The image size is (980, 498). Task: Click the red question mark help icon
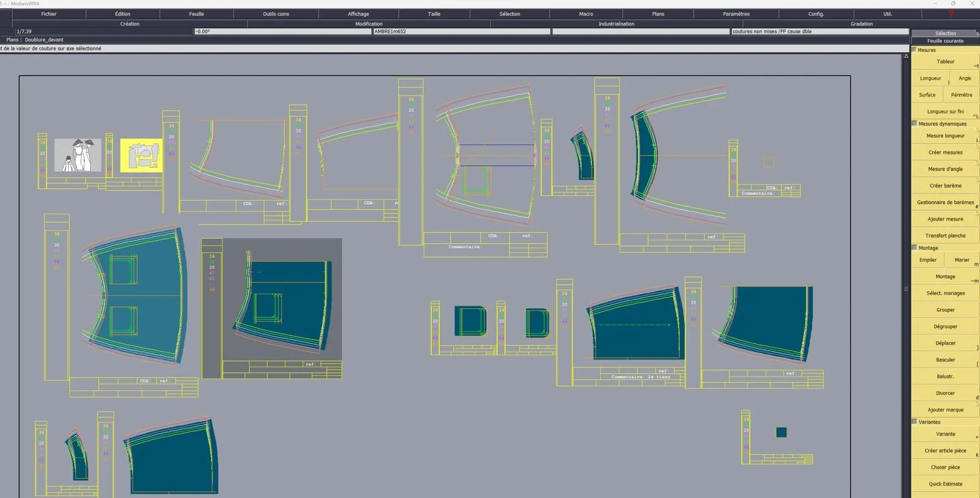tap(951, 13)
